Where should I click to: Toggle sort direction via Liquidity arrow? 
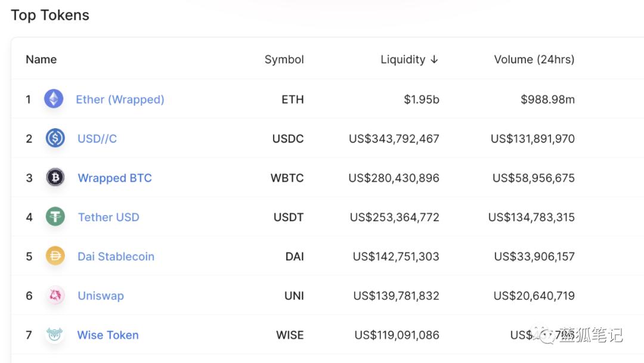tap(434, 60)
